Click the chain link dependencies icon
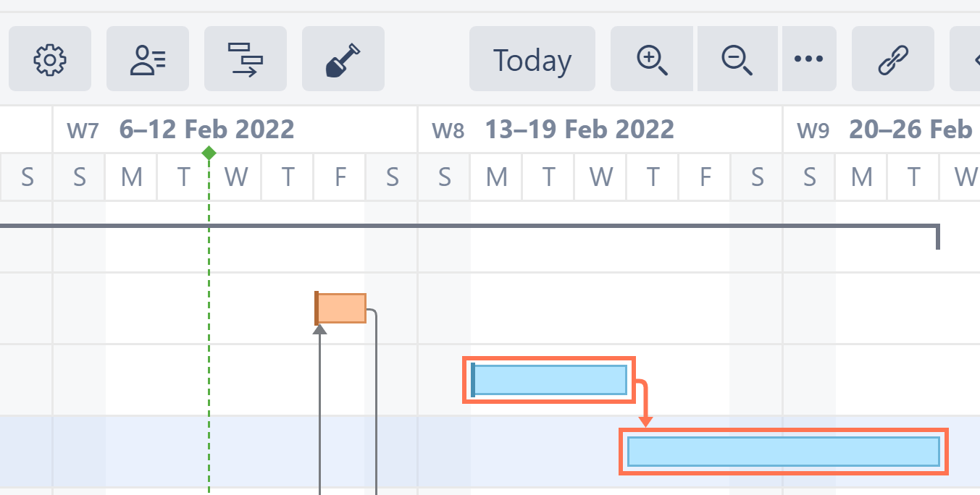Screen dimensions: 980x495 893,59
